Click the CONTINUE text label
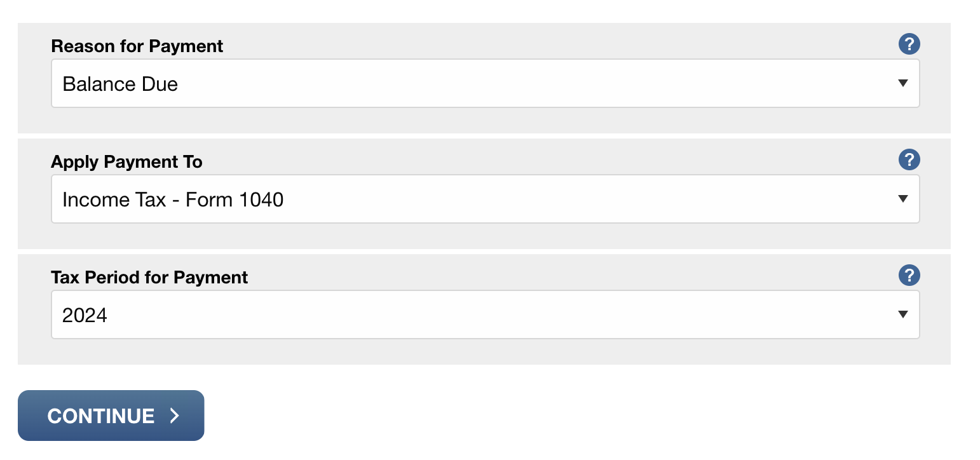 [x=101, y=416]
